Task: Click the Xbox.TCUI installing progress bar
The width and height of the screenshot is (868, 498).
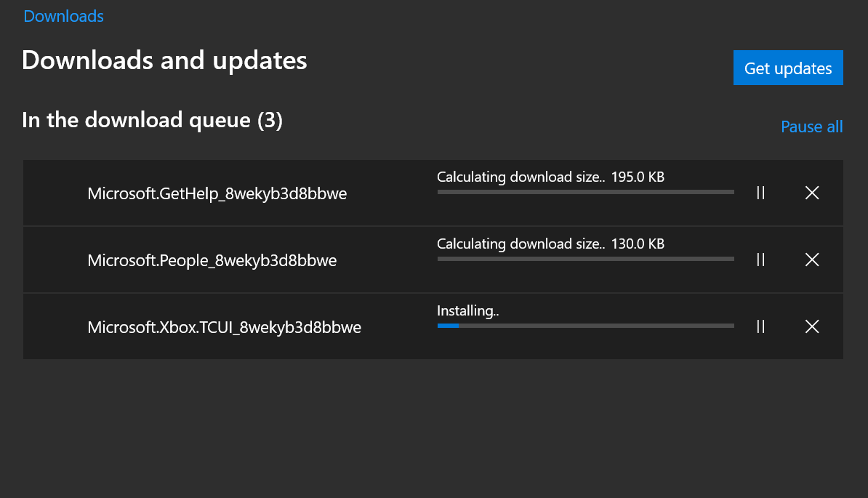Action: (x=585, y=326)
